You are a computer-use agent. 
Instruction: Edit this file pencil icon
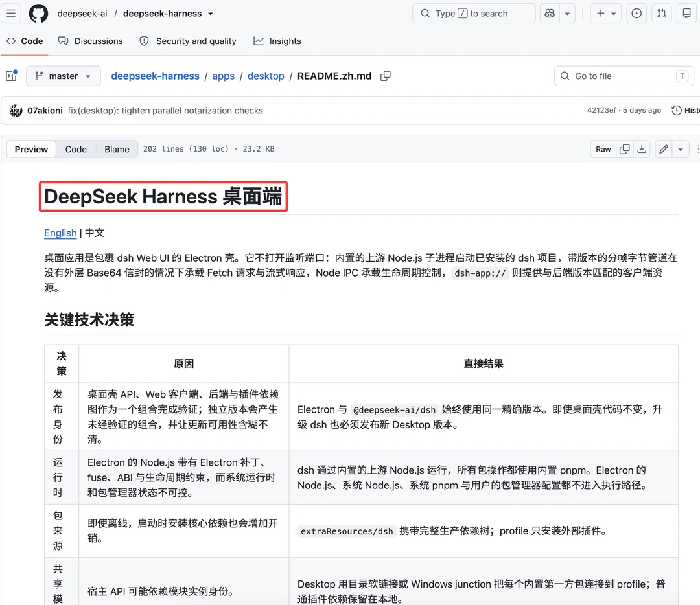click(664, 149)
